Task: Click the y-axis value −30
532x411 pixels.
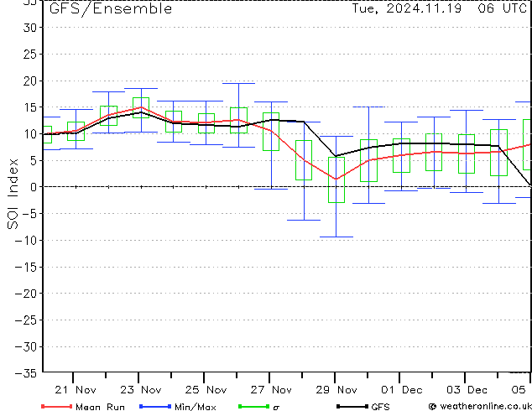Action: point(26,346)
